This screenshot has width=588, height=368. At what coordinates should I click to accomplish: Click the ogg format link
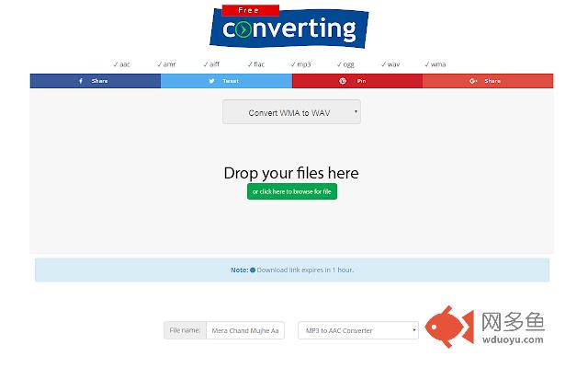[x=345, y=64]
